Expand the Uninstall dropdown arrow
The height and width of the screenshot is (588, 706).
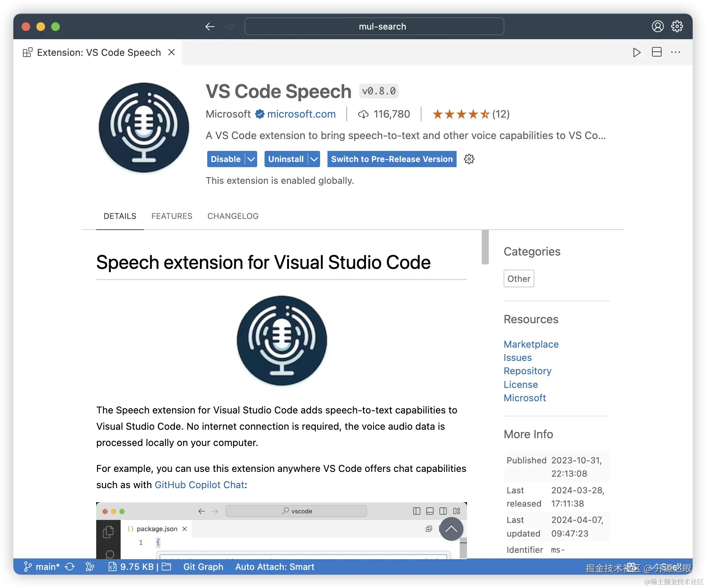tap(314, 159)
